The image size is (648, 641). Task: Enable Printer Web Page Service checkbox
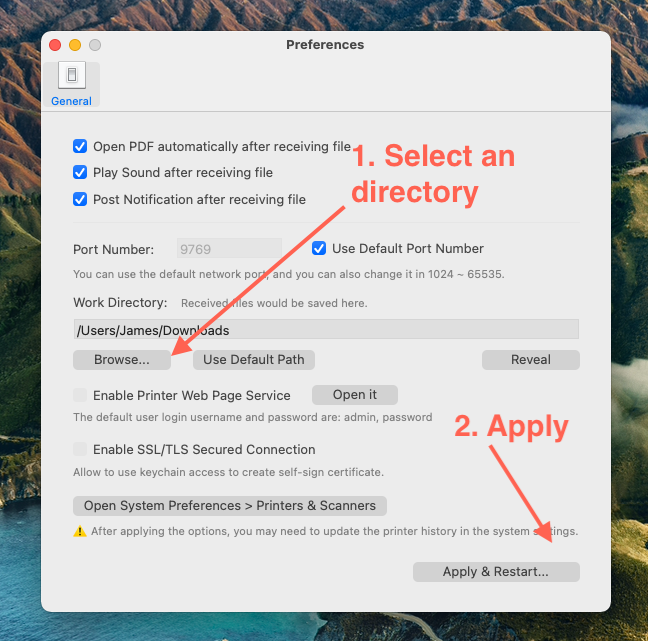point(80,395)
